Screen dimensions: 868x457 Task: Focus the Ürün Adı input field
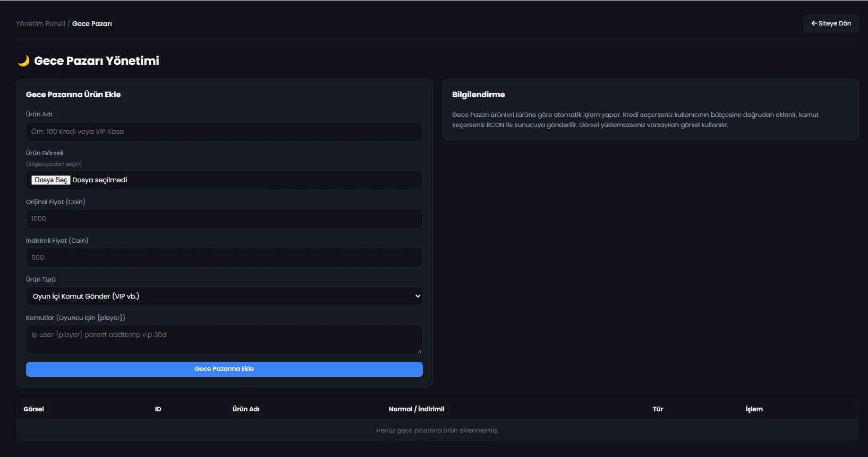[x=224, y=132]
